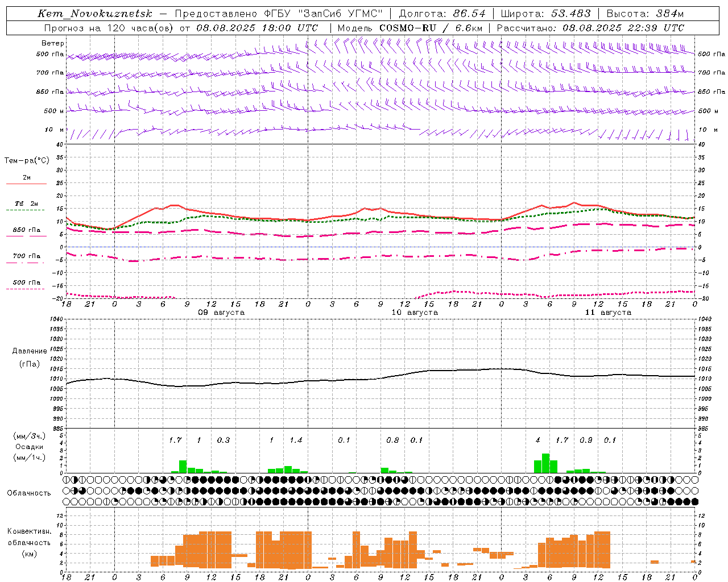Click the Конвективн. convective cloud label

30,531
